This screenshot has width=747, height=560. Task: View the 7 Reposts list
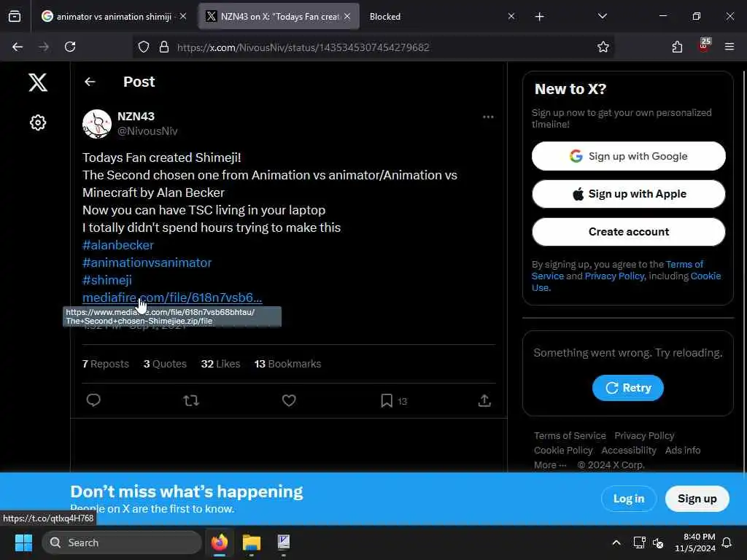pos(106,364)
